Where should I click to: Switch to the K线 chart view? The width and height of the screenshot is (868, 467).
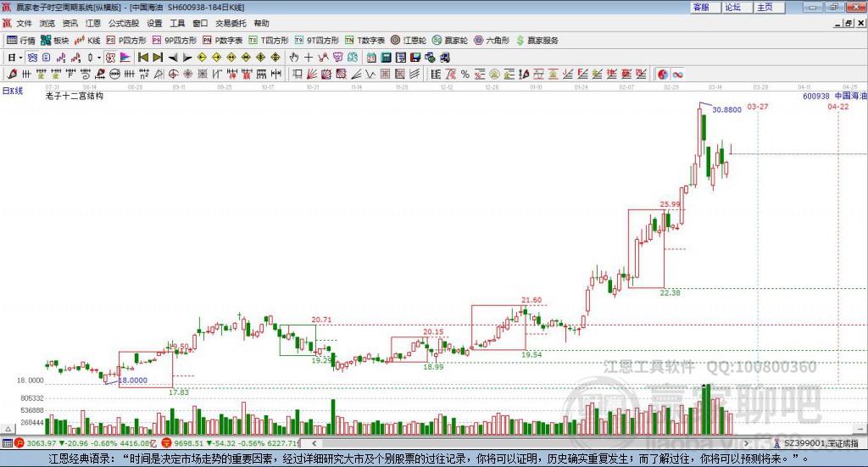(x=87, y=41)
